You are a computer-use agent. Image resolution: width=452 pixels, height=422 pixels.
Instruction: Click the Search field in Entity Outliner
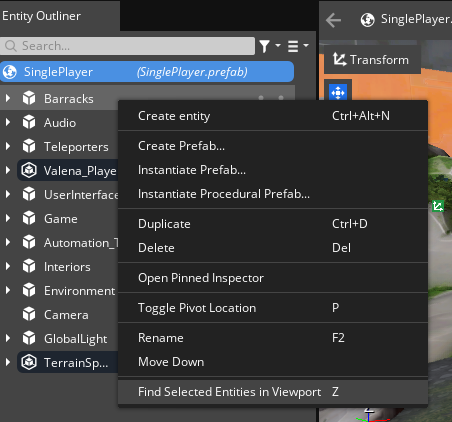click(128, 46)
